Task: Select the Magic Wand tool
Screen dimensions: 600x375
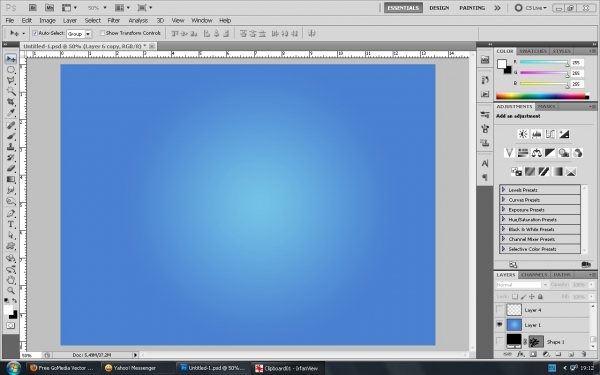Action: (11, 91)
